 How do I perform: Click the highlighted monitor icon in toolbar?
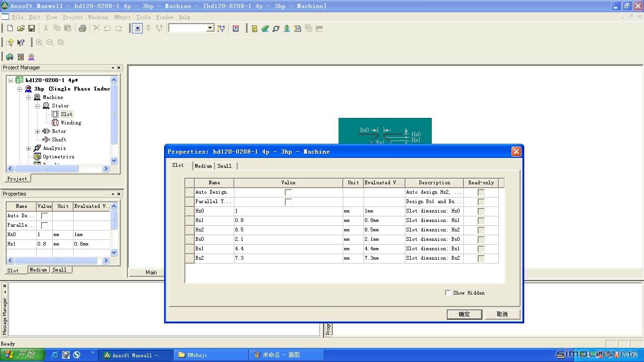pos(137,28)
